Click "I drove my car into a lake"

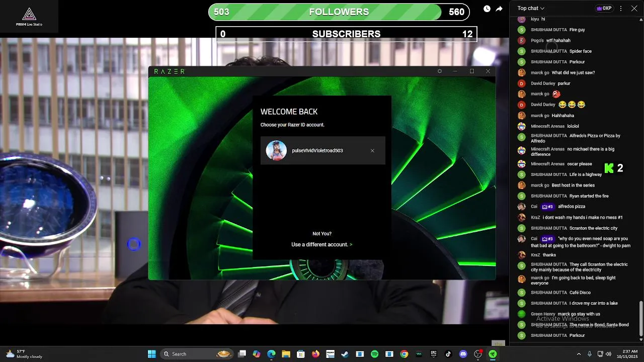tap(594, 303)
